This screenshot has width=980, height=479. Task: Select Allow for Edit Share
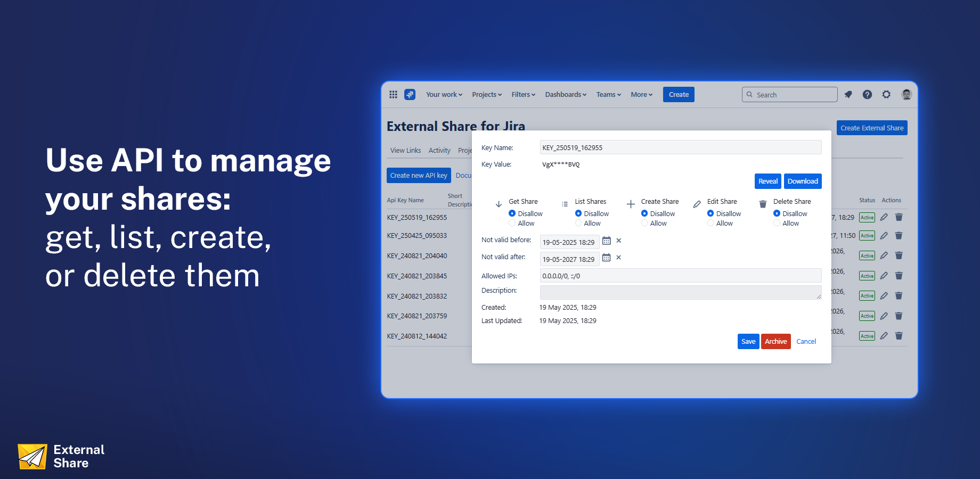coord(710,223)
